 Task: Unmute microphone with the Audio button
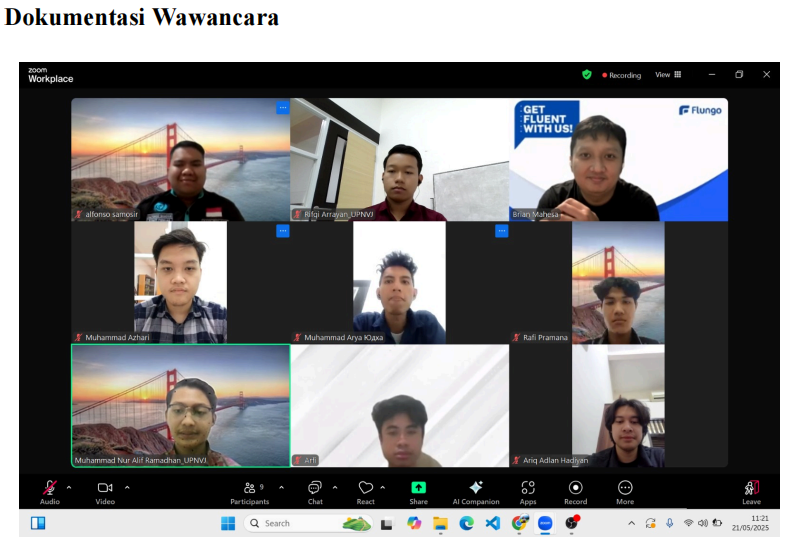coord(49,488)
